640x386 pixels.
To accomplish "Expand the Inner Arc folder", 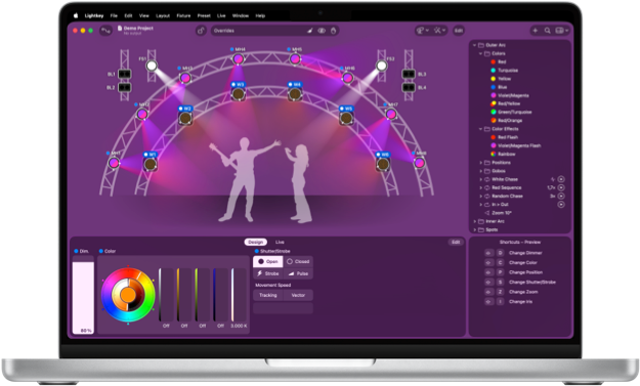I will click(474, 221).
